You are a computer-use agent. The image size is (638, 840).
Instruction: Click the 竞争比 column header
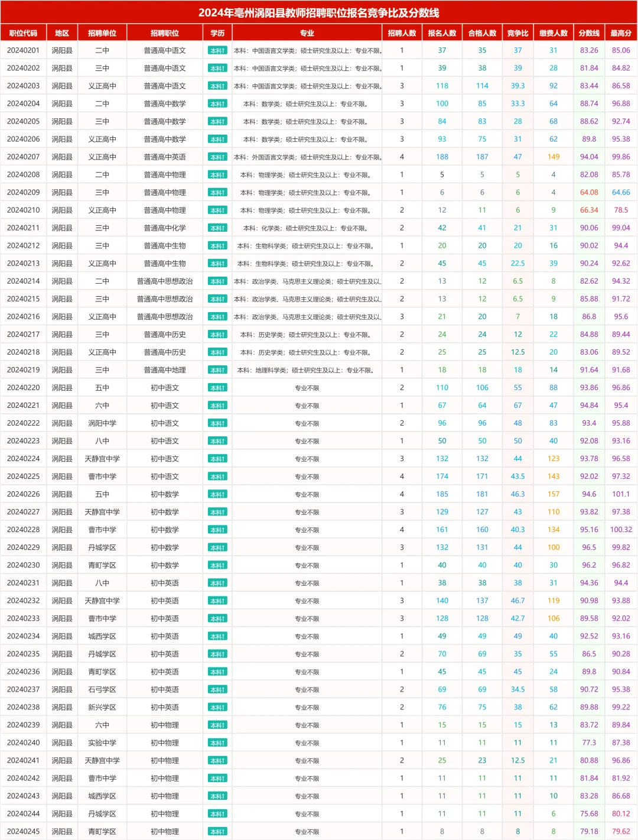(517, 33)
